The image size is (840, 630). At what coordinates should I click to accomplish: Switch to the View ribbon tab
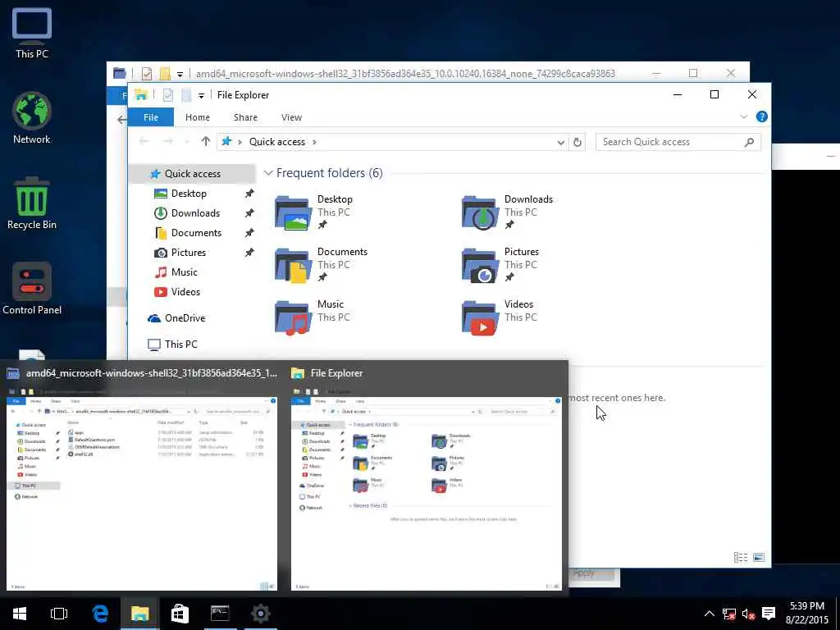pyautogui.click(x=291, y=117)
